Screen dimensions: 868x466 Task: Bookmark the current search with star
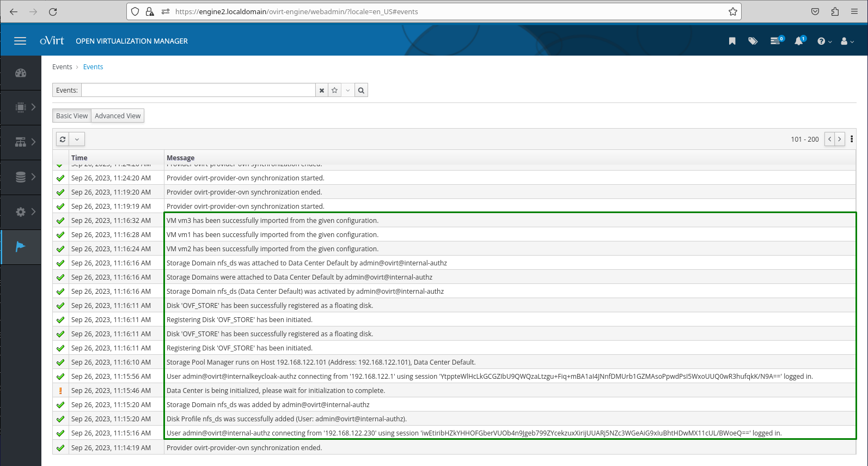pyautogui.click(x=335, y=90)
